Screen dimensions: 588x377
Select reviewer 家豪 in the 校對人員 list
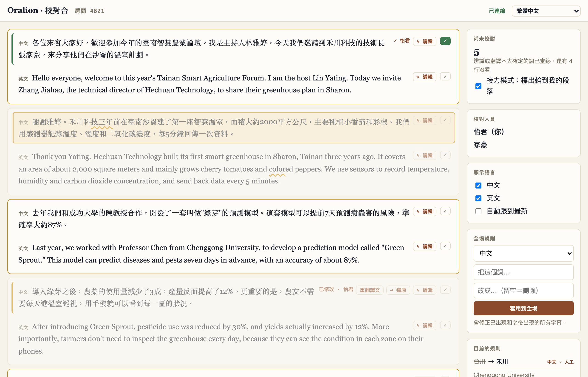481,145
